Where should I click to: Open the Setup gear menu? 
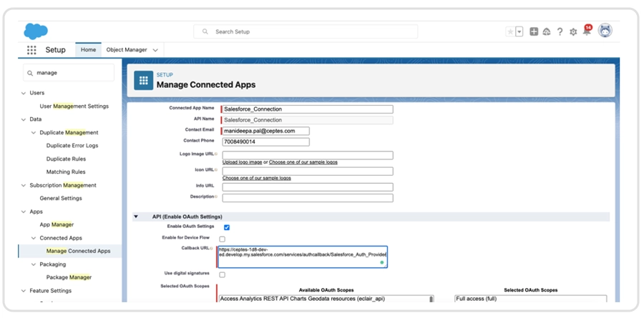(x=572, y=32)
